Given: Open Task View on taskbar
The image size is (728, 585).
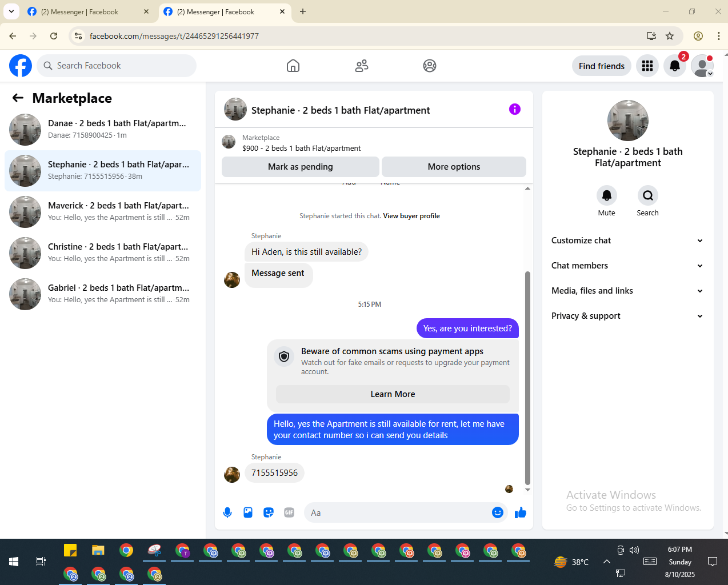Looking at the screenshot, I should click(41, 562).
